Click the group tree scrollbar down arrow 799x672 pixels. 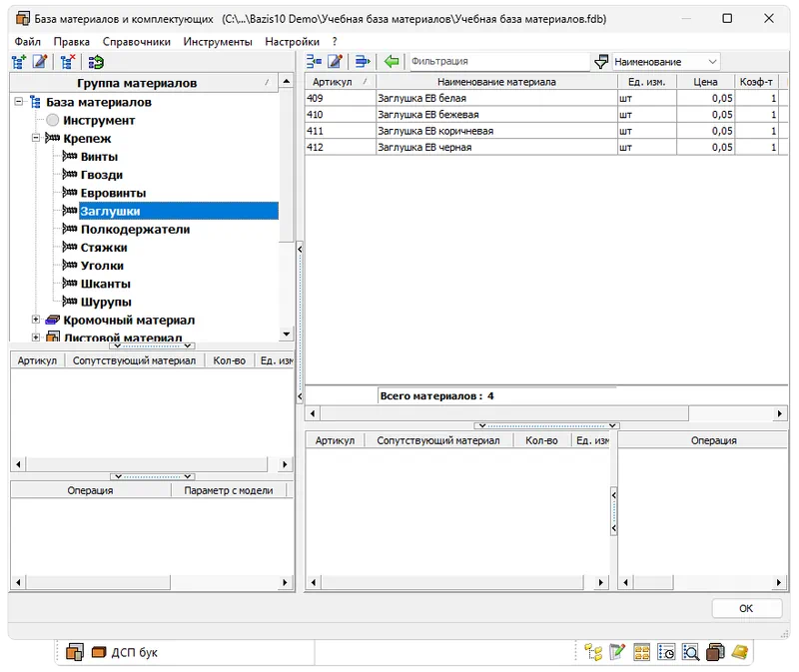coord(287,335)
